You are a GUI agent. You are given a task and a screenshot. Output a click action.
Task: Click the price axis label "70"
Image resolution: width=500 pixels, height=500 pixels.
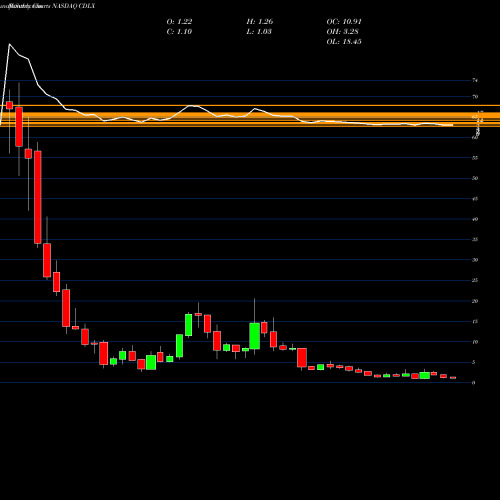[475, 97]
